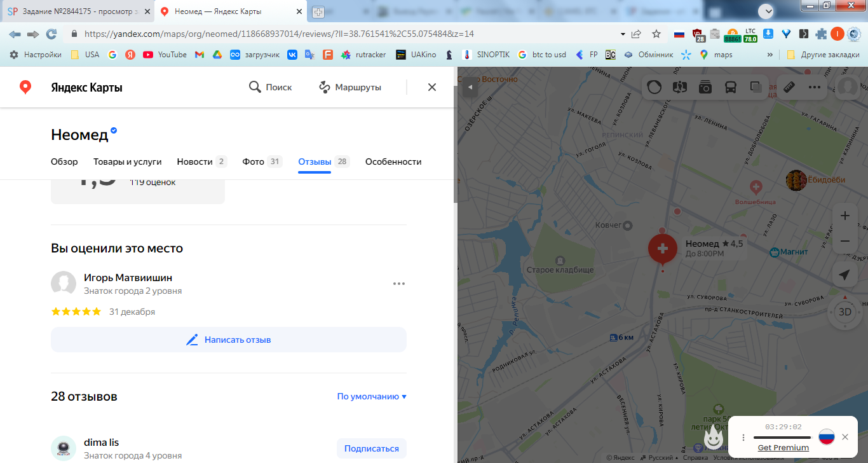Click the five-star rating row

click(76, 312)
